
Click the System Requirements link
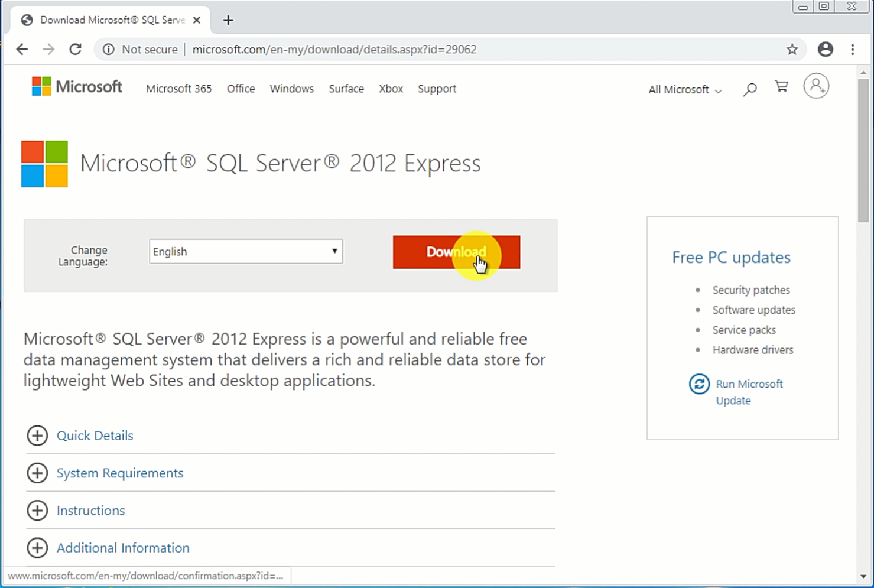(x=120, y=473)
